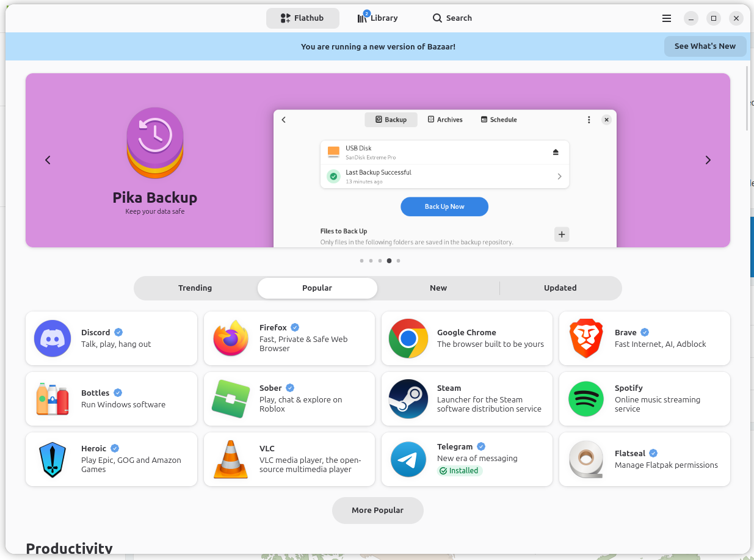This screenshot has width=754, height=560.
Task: Open the hamburger main menu
Action: (x=667, y=18)
